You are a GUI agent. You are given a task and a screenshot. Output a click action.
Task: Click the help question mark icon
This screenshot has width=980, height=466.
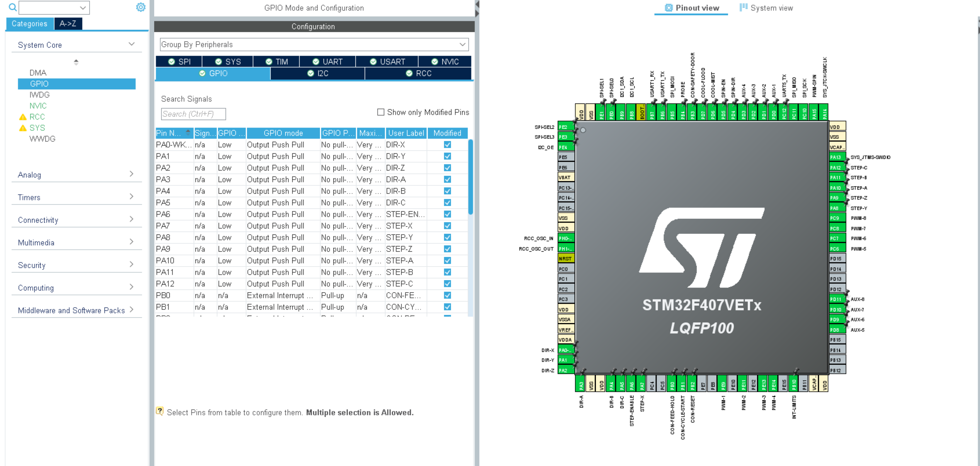tap(160, 411)
